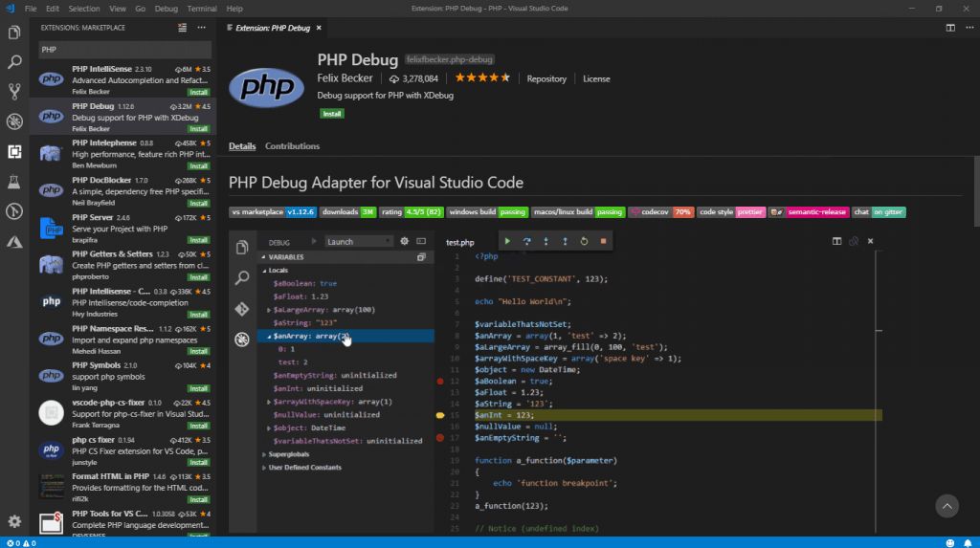
Task: Click codecov 70% badge
Action: click(x=661, y=211)
